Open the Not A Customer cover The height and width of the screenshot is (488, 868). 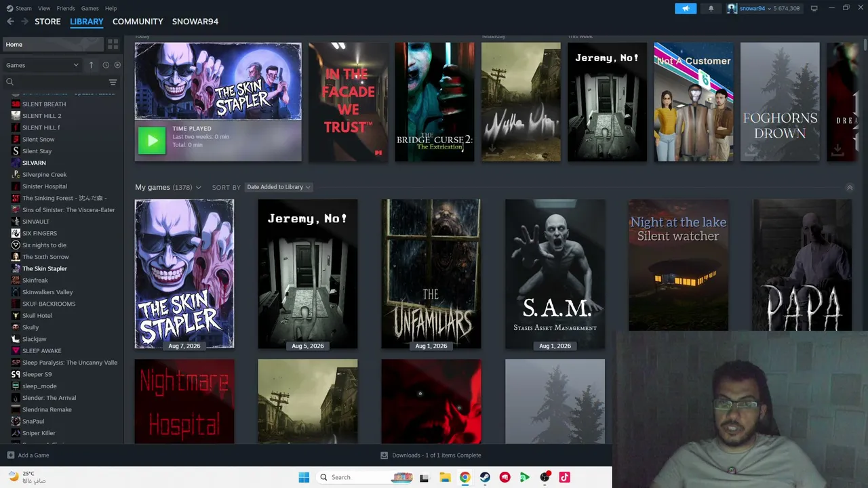point(694,102)
